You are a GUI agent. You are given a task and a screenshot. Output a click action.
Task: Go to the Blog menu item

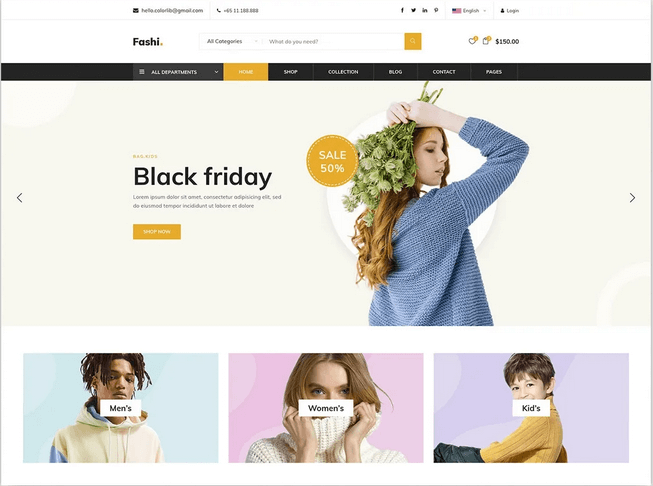click(x=395, y=72)
